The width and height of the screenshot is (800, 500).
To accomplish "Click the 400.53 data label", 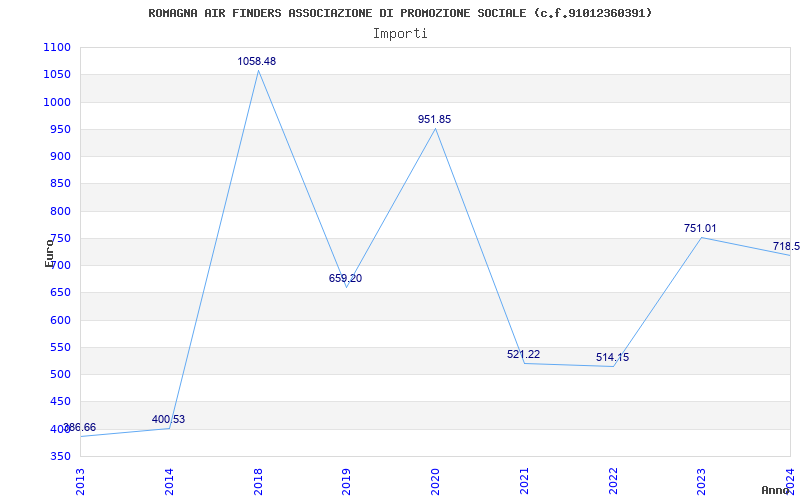I will point(168,419).
